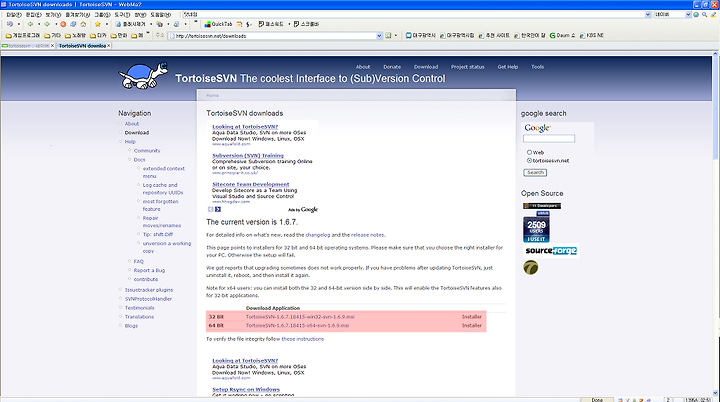Click the round olive logo under SourceForge

coord(530,267)
